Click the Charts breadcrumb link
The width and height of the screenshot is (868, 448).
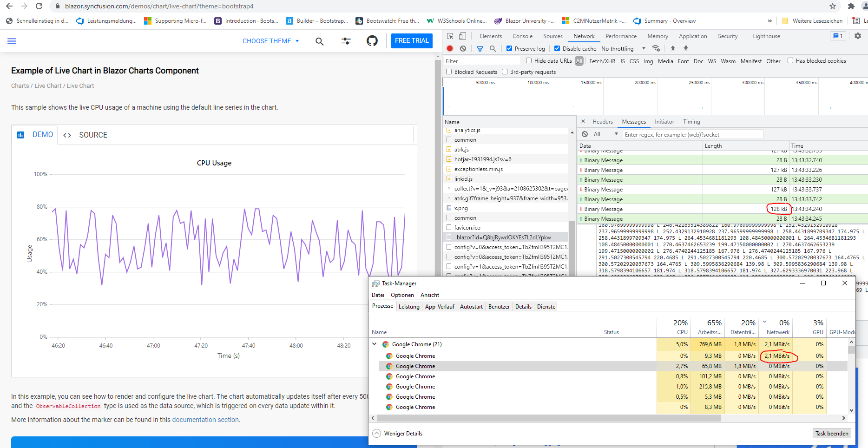coord(20,86)
